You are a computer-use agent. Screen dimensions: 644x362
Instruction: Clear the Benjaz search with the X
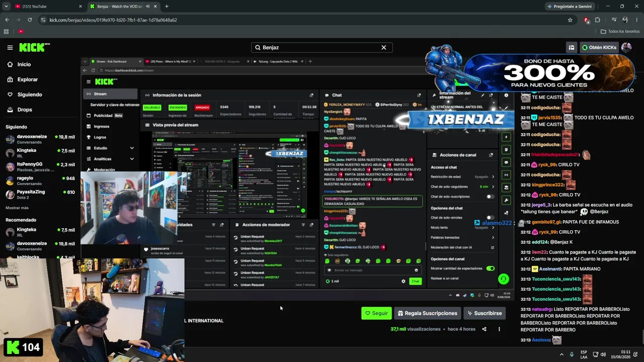coord(383,47)
